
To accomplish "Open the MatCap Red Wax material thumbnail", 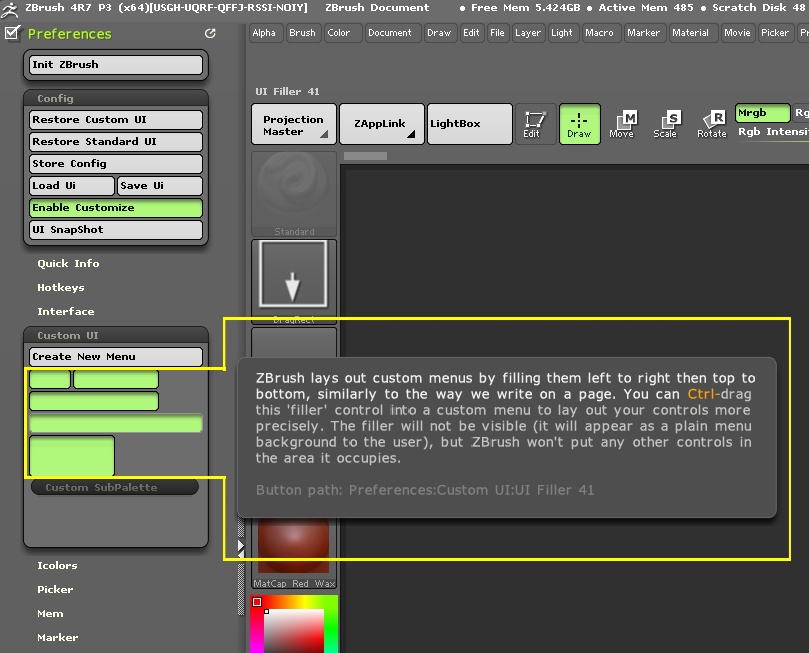I will pos(294,552).
